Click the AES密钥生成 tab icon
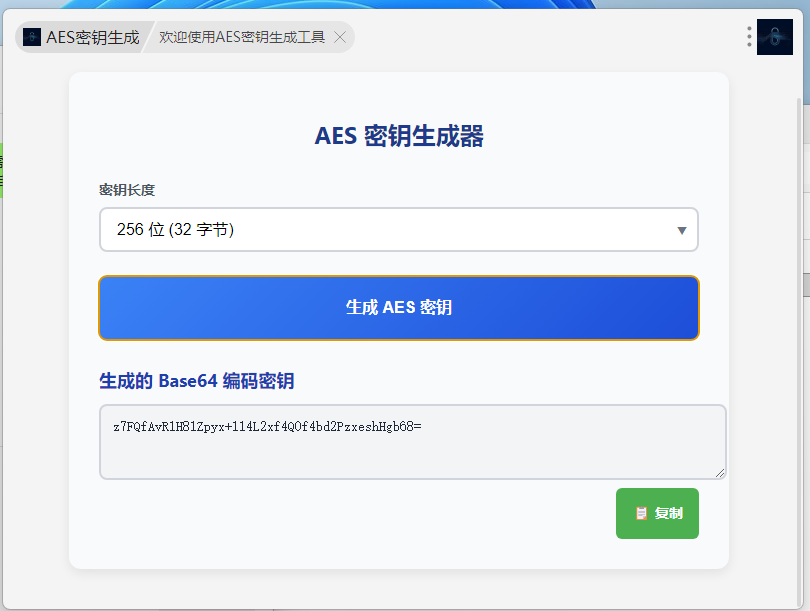Image resolution: width=810 pixels, height=611 pixels. (32, 37)
